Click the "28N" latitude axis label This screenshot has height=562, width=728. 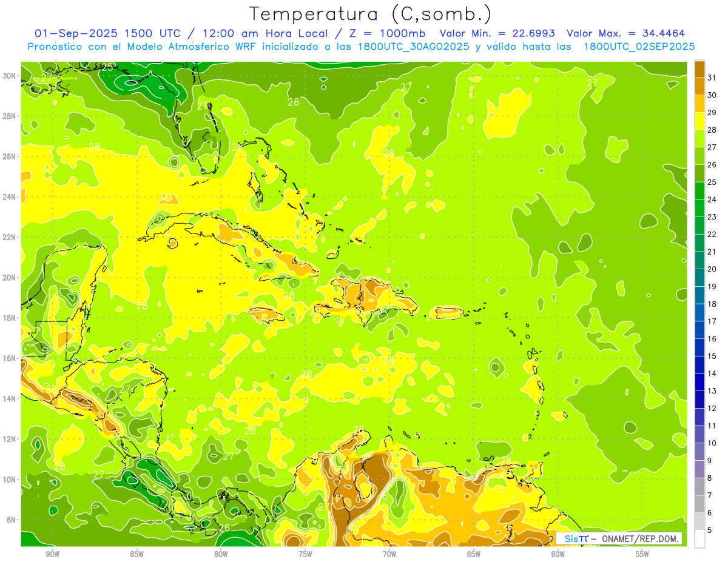9,116
